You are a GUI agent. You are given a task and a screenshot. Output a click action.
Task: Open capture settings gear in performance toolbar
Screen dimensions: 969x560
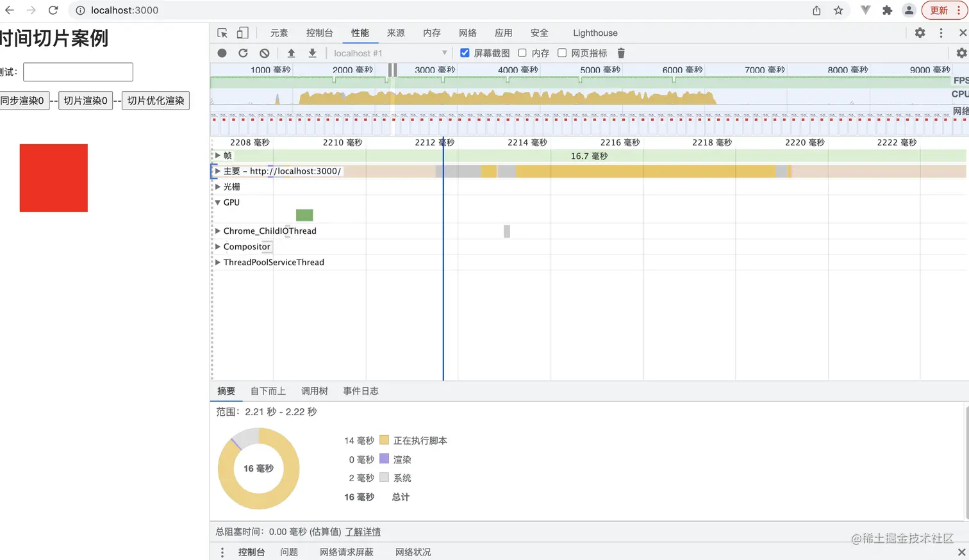[961, 53]
